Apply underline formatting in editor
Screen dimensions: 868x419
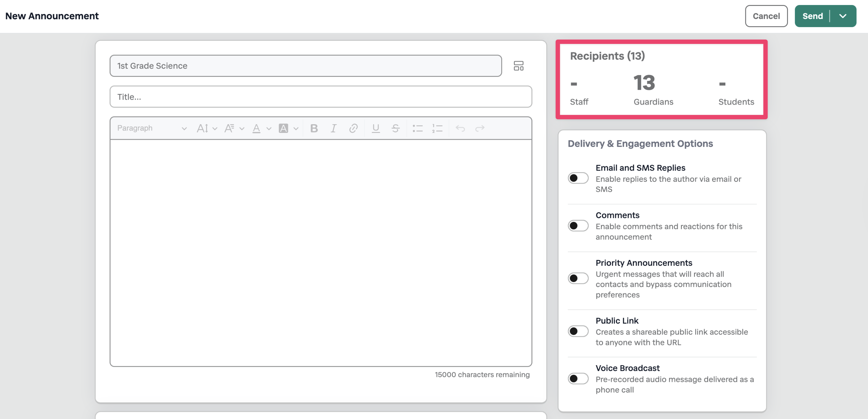click(x=375, y=128)
